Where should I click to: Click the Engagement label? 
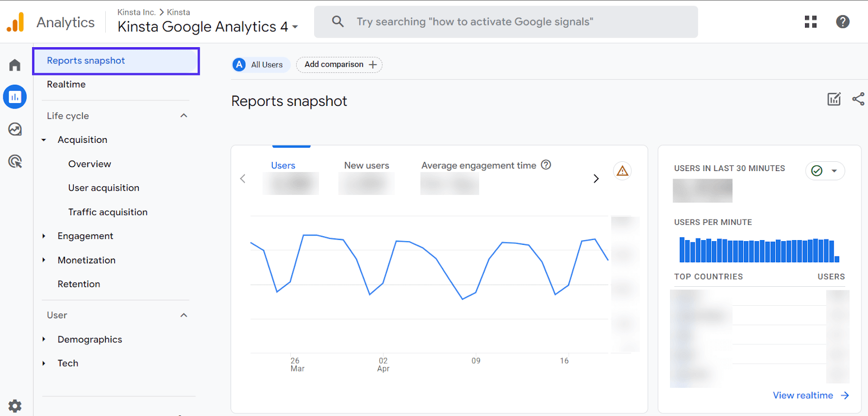click(x=85, y=236)
